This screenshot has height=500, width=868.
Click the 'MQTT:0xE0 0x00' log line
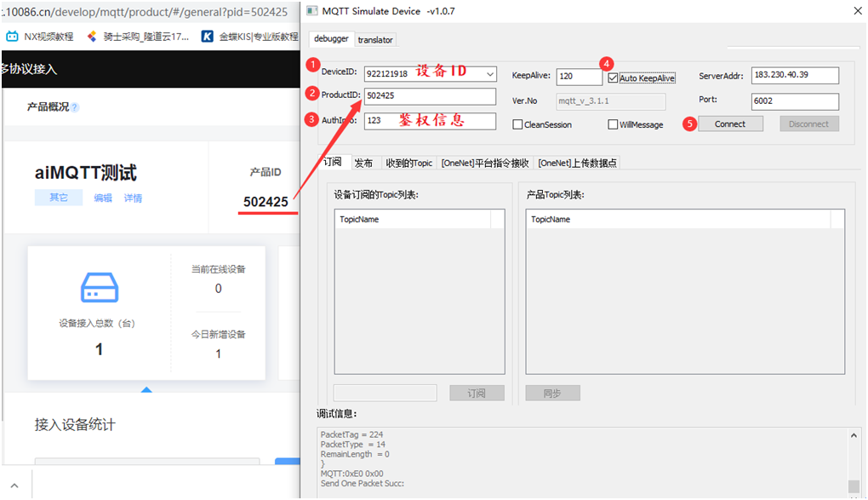tap(352, 474)
